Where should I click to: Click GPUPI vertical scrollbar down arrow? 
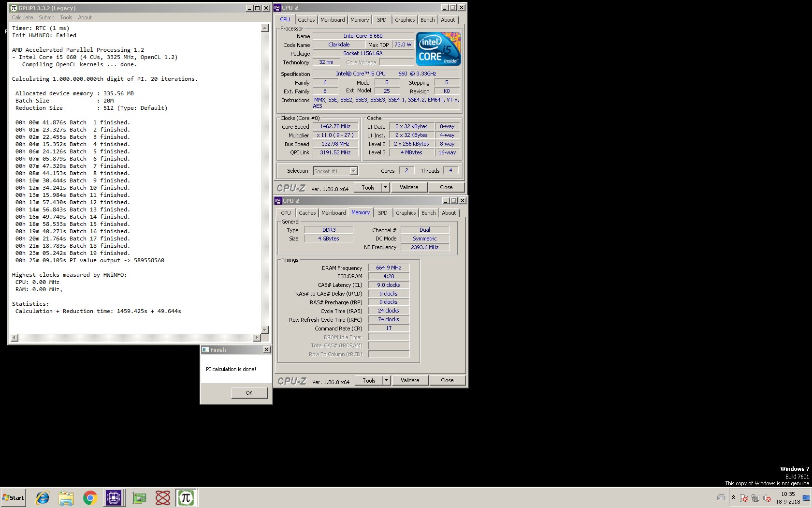point(264,329)
